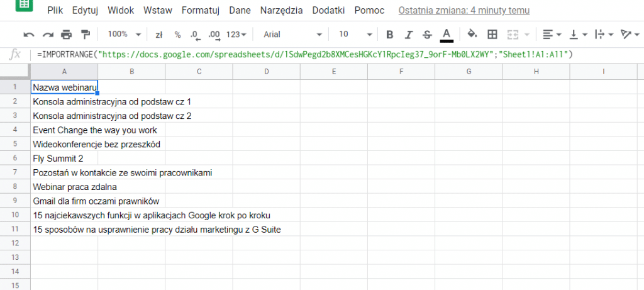Toggle bold formatting

(389, 35)
